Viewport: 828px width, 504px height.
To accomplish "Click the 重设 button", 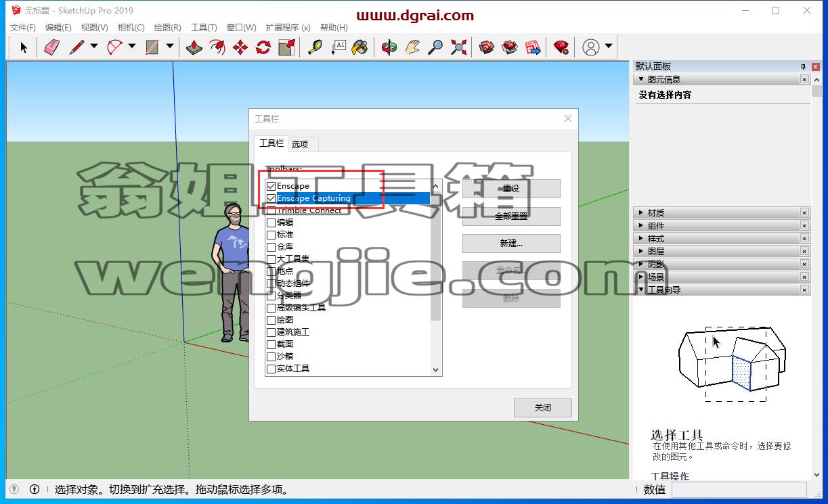I will click(x=511, y=189).
